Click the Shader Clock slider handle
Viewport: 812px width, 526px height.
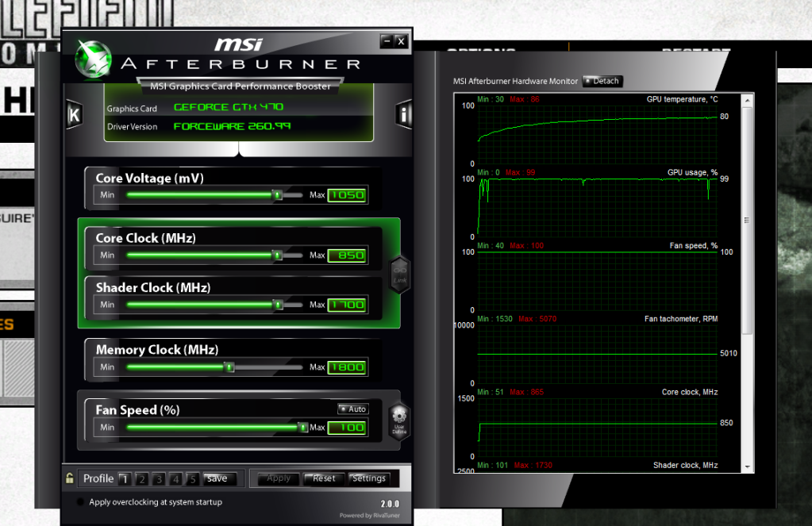pos(278,305)
